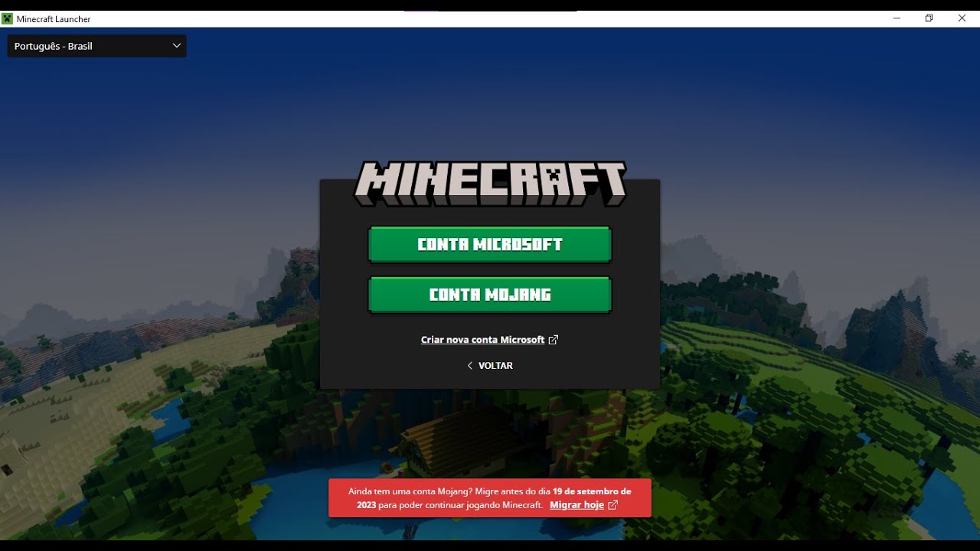Image resolution: width=980 pixels, height=551 pixels.
Task: Restore down the Minecraft Launcher window
Action: [929, 18]
